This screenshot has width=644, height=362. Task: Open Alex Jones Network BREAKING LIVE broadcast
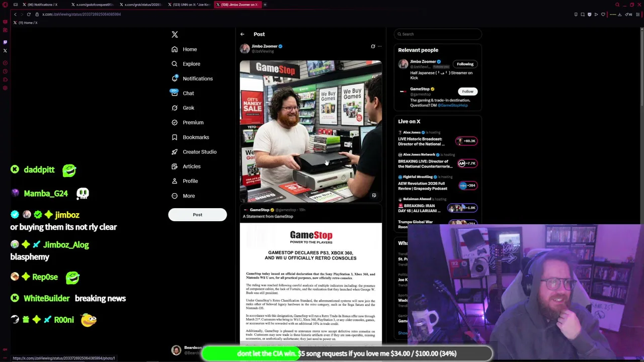tap(425, 164)
